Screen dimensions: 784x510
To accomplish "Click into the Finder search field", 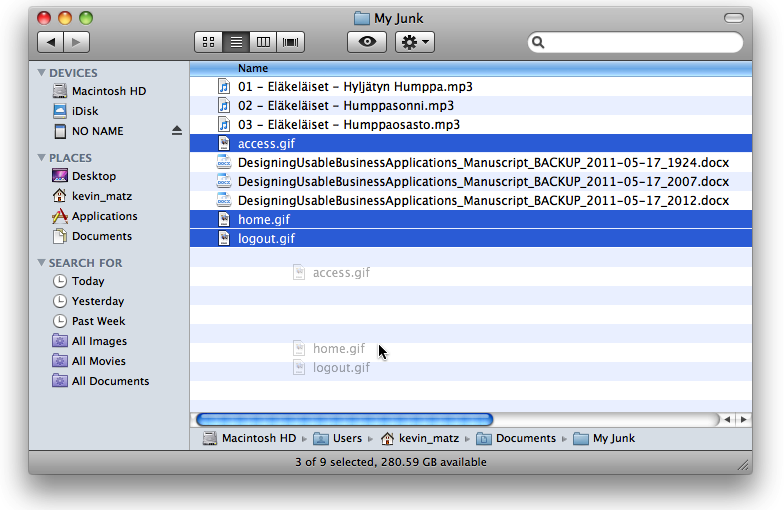I will point(636,42).
